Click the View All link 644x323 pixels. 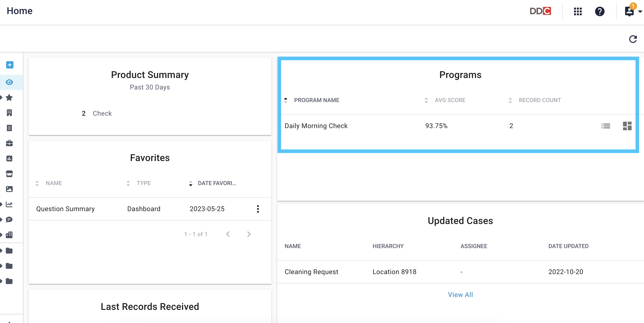pyautogui.click(x=460, y=295)
